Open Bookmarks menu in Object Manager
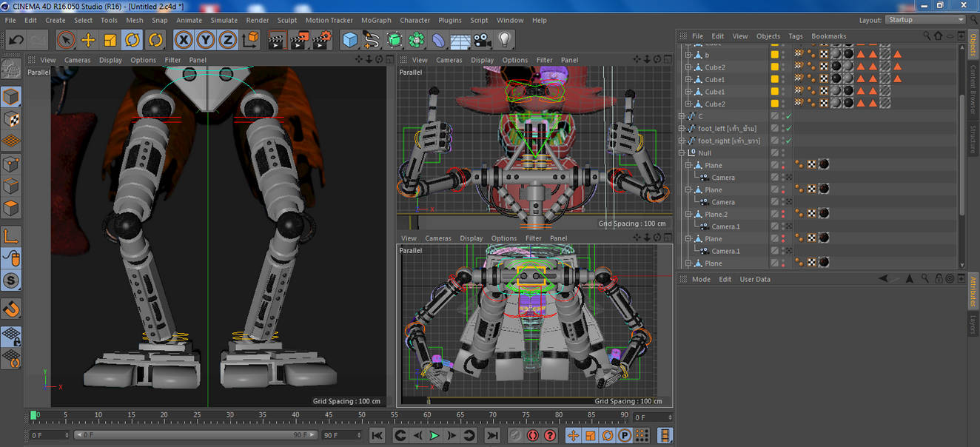 (828, 36)
